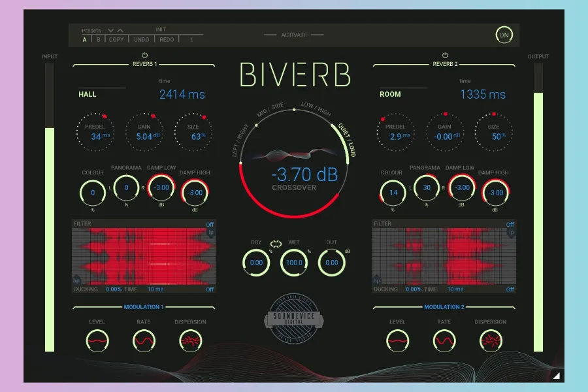Click the Modulation 1 Level knob icon
Screen dimensions: 588x392
(97, 340)
